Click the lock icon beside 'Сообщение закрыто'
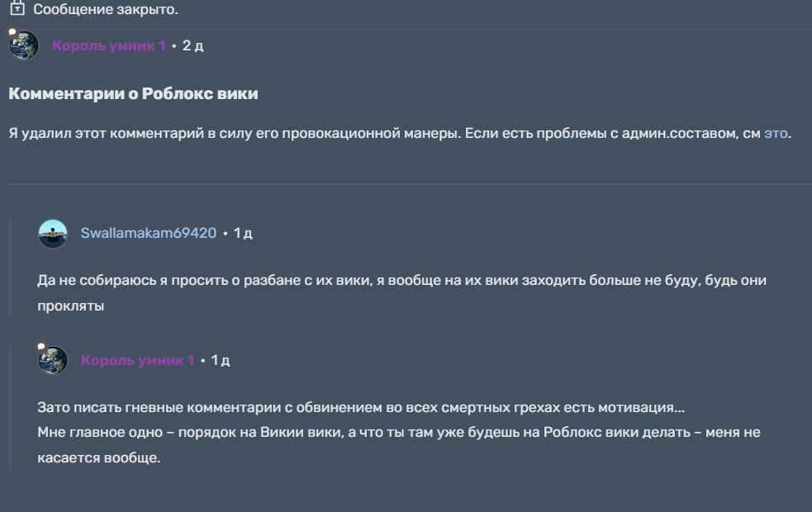Image resolution: width=812 pixels, height=512 pixels. 16,10
